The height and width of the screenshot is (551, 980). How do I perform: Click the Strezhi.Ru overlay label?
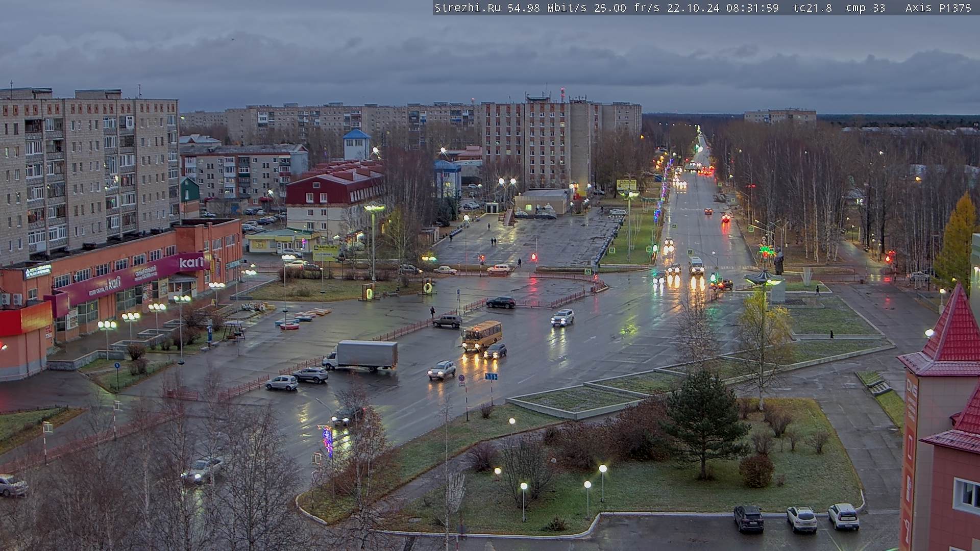pos(468,8)
